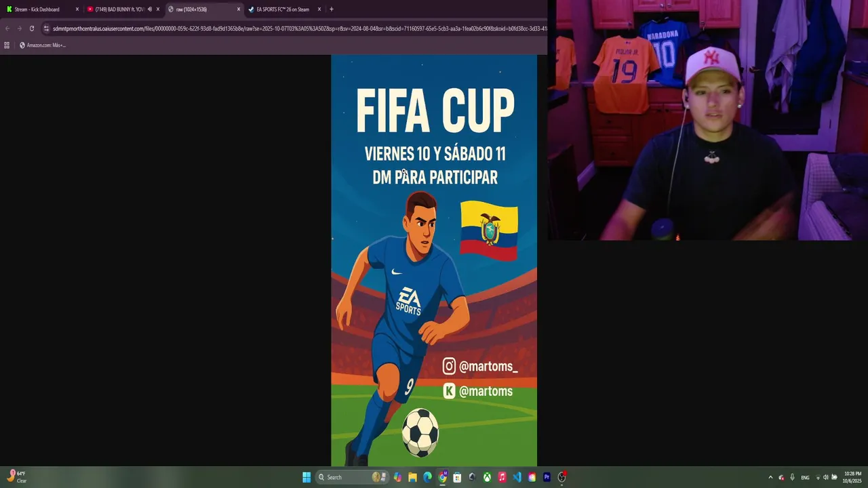Open the weather widget showing 64°F Clear

18,476
